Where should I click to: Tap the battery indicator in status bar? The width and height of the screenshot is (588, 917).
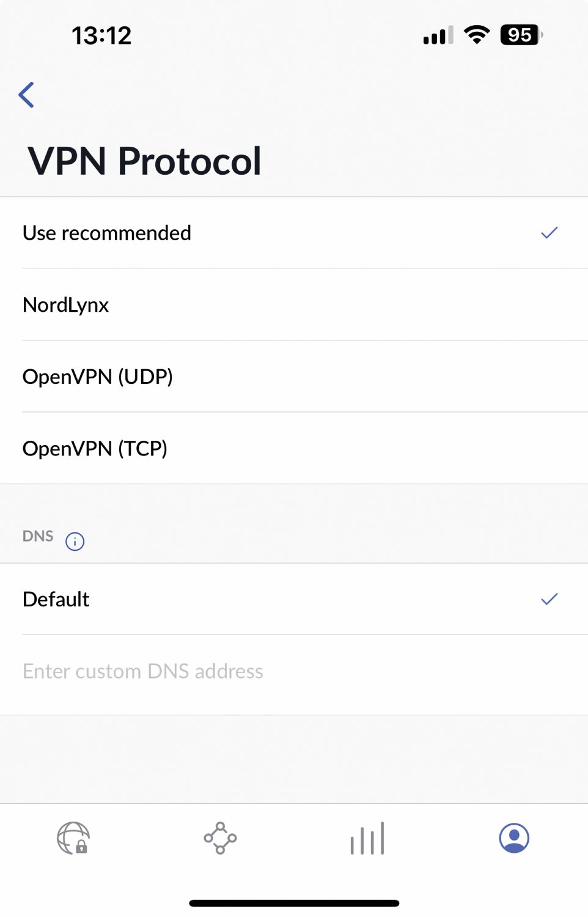521,35
